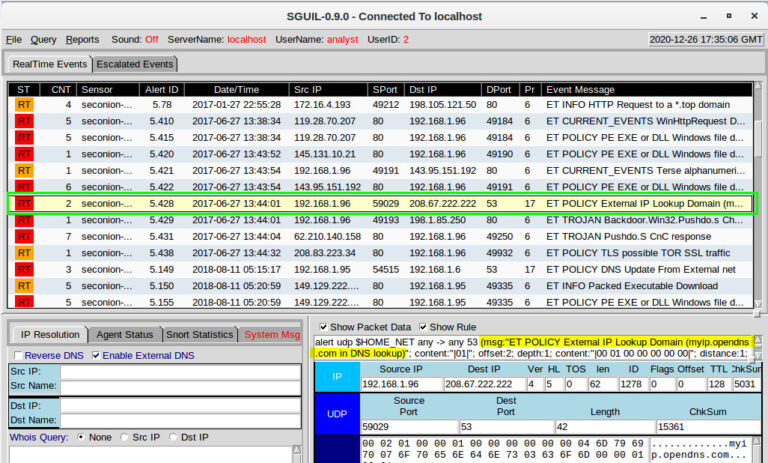Click the Src Name input field

click(180, 387)
